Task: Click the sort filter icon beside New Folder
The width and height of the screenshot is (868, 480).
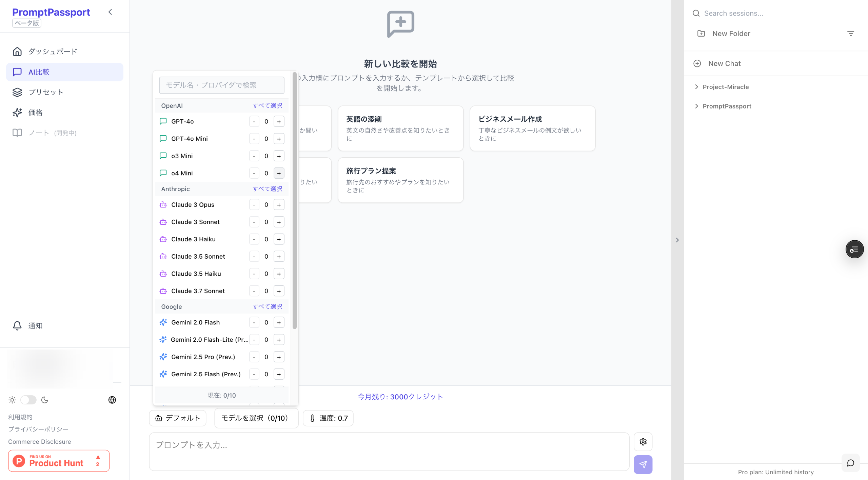Action: (x=850, y=34)
